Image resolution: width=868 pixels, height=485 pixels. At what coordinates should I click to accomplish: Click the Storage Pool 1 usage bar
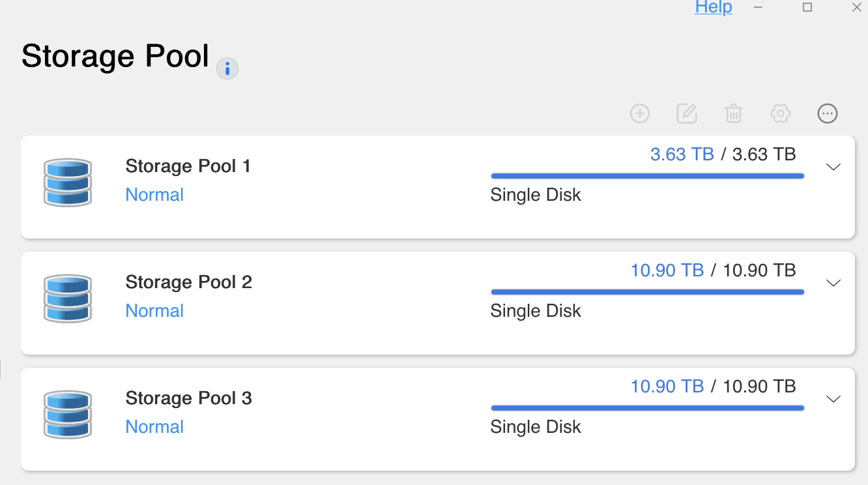[x=647, y=176]
